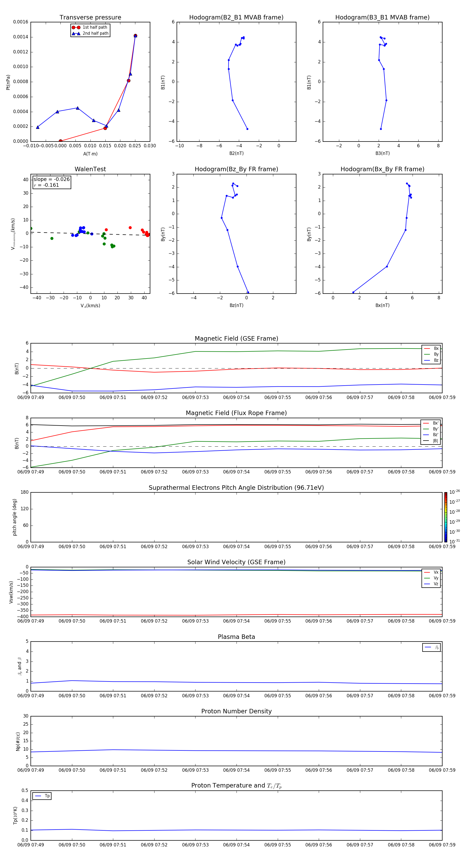Viewport: 473px width, 868px height.
Task: Click the "Pt(nPa)" y-axis label
Action: click(x=8, y=82)
